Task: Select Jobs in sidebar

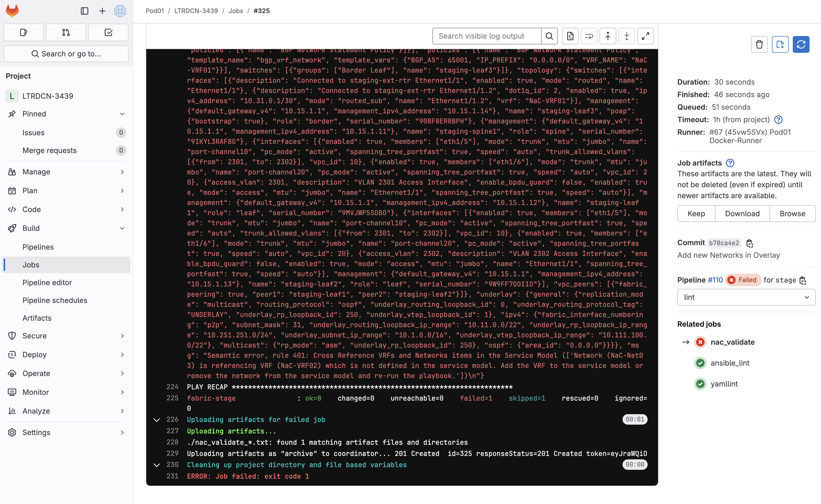Action: (x=66, y=265)
